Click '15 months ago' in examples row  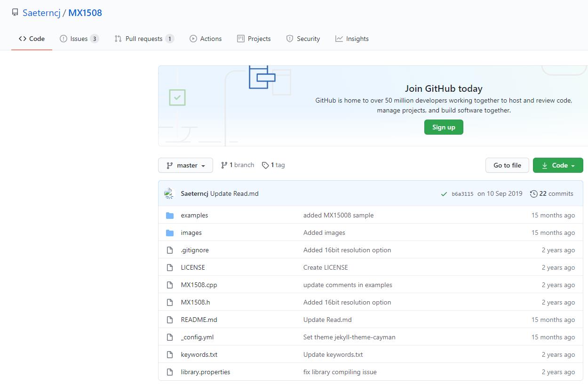553,215
